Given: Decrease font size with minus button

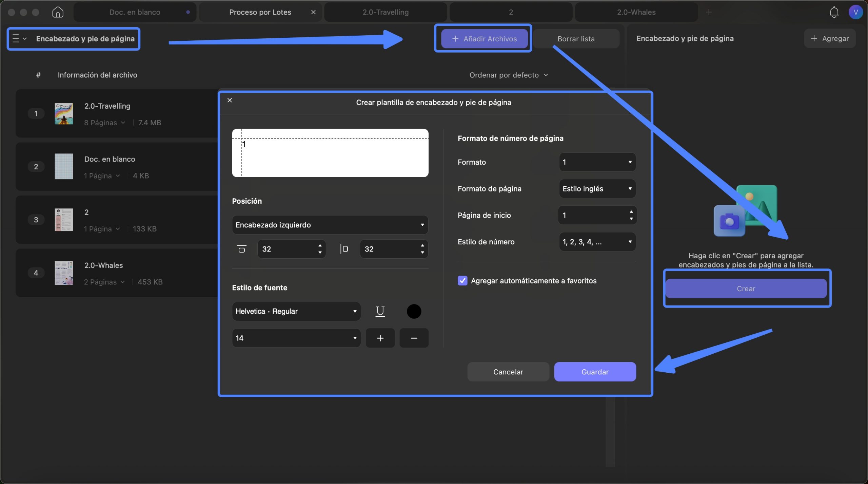Looking at the screenshot, I should coord(414,338).
